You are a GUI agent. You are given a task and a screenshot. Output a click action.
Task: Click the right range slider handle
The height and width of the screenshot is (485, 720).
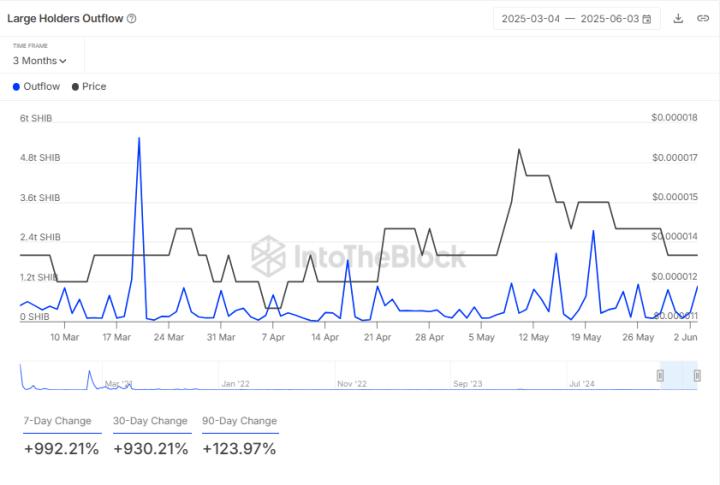click(697, 375)
